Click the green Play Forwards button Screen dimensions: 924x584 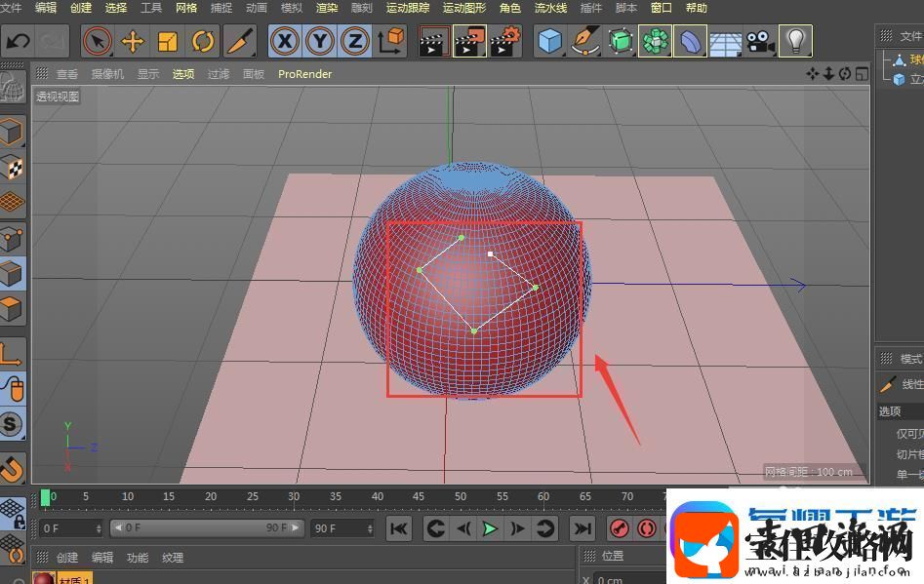[490, 528]
